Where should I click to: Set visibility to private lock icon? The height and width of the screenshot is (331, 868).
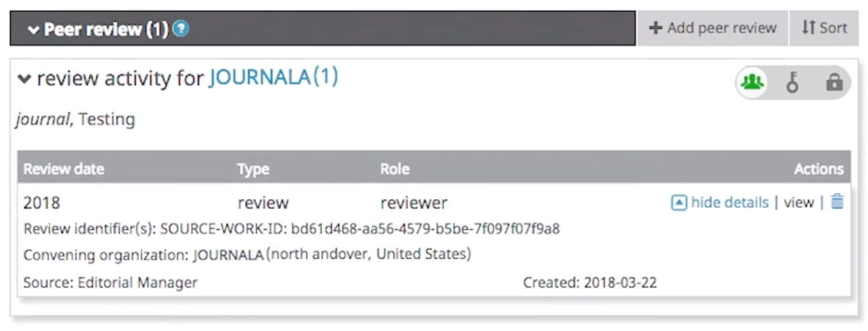click(x=834, y=83)
